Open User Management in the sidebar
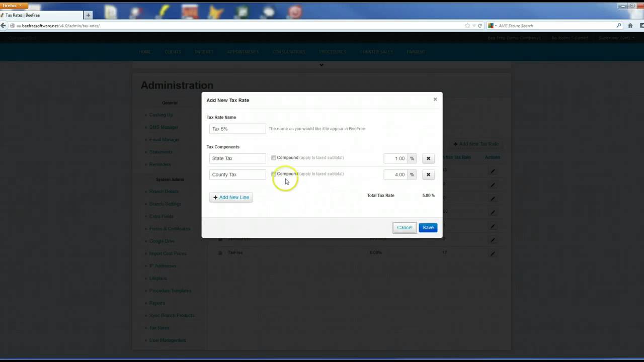The width and height of the screenshot is (644, 362). tap(168, 340)
